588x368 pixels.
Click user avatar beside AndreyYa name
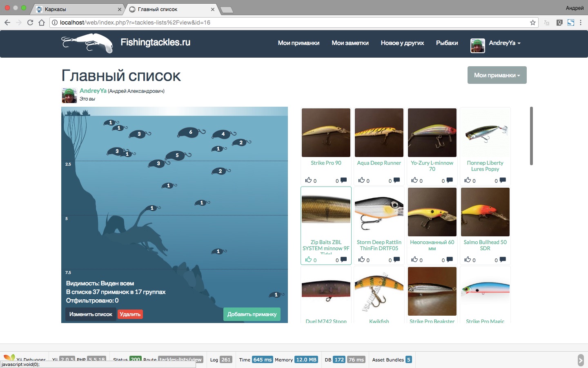pos(69,95)
